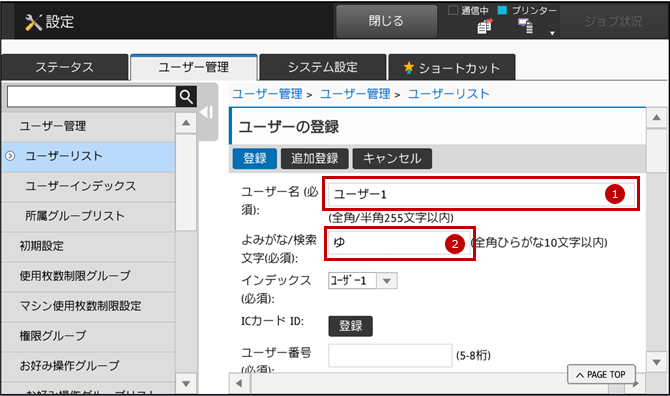Switch to the ショートカット tab
Screen dimensions: 670x396
point(452,67)
